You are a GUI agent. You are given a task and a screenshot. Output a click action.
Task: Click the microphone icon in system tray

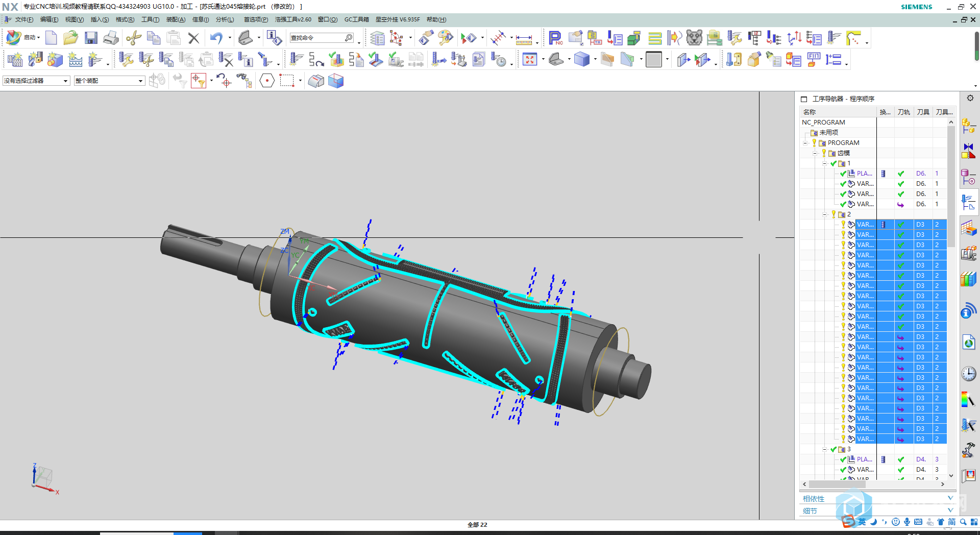pos(907,522)
